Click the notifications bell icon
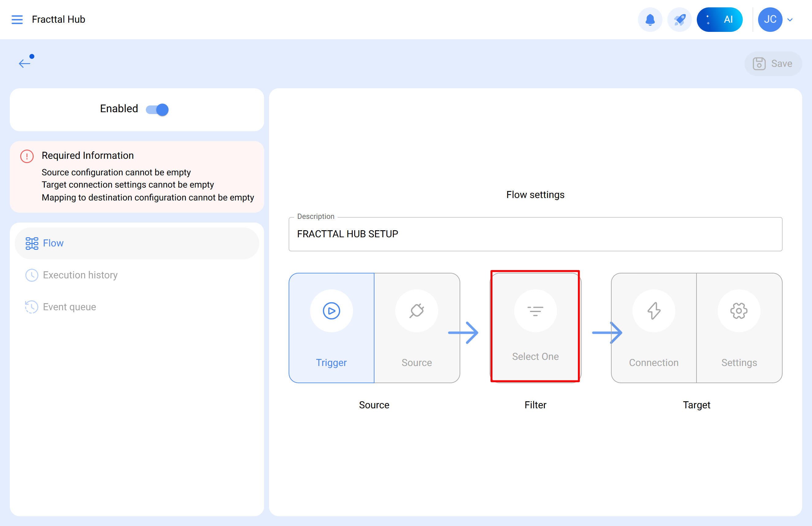Image resolution: width=812 pixels, height=526 pixels. point(650,19)
